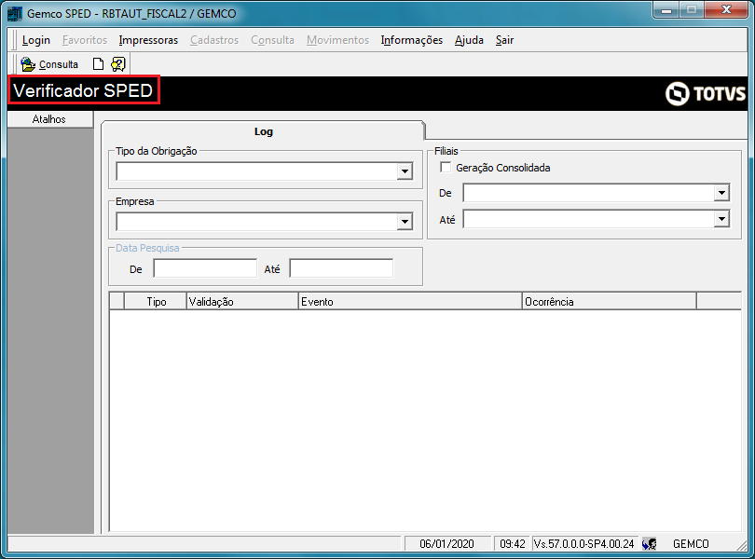
Task: Click the Data Pesquisa De date field
Action: tap(205, 268)
